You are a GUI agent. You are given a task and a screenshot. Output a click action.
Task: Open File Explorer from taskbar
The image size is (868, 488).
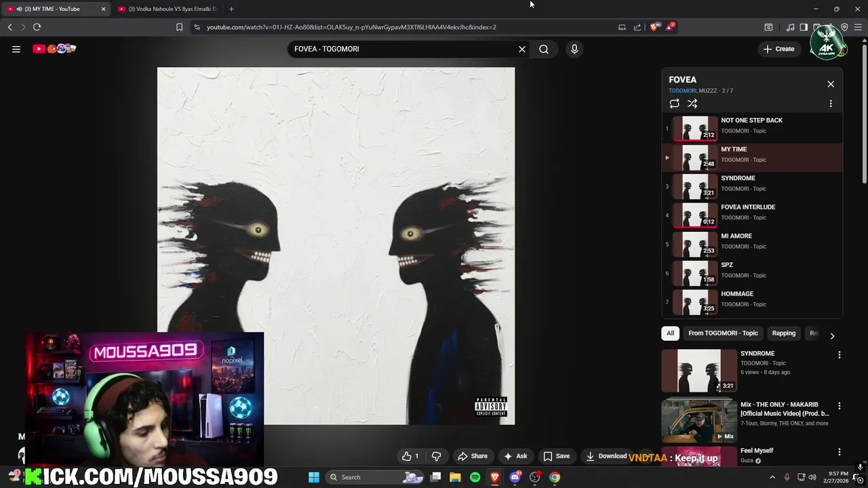[x=455, y=477]
